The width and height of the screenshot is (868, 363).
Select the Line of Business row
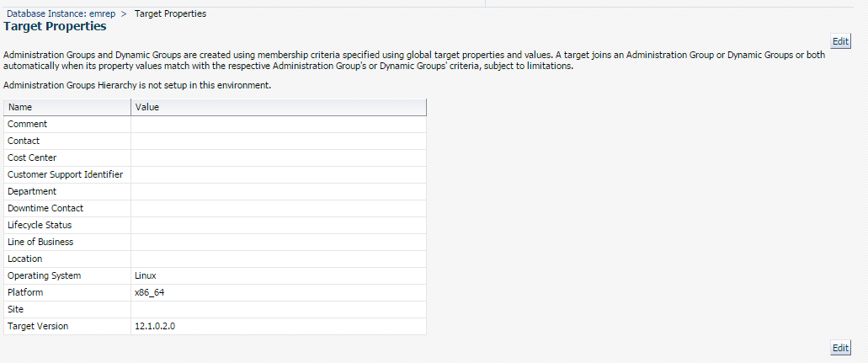click(215, 243)
